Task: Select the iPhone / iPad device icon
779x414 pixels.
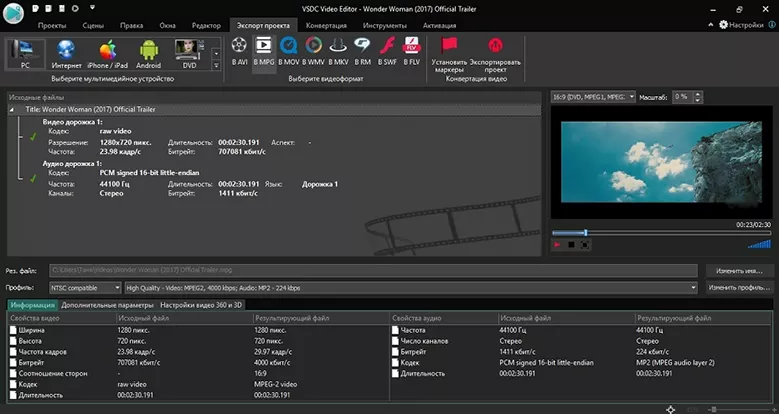Action: click(x=107, y=54)
